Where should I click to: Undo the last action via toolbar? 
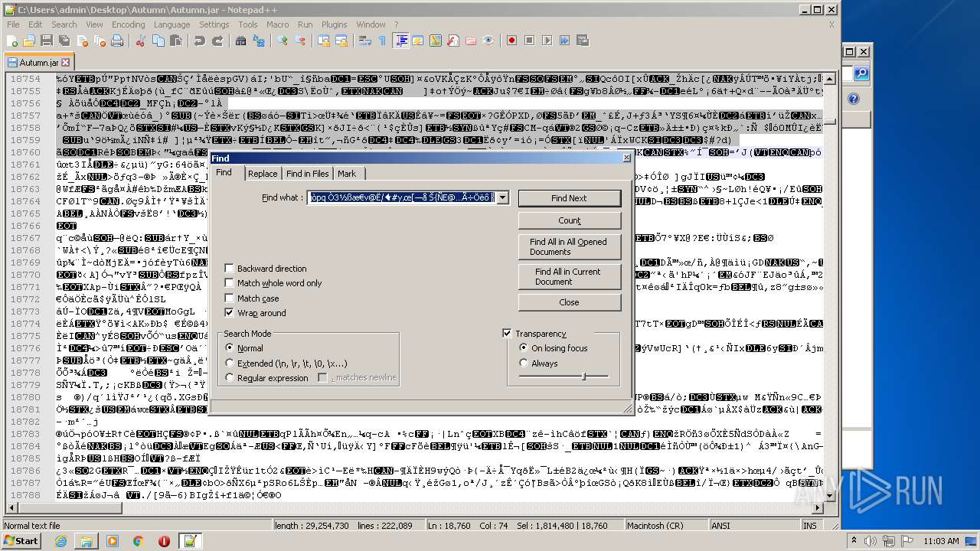click(x=200, y=41)
